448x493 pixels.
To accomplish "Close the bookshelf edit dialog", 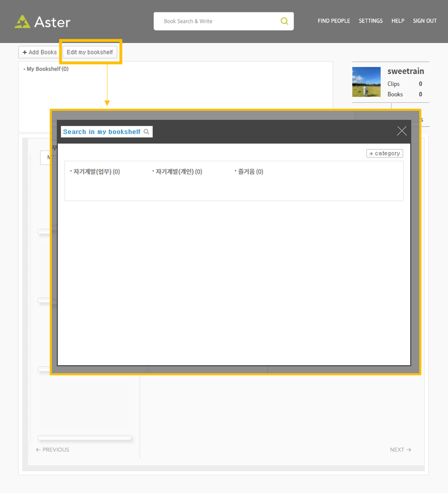I will coord(402,131).
